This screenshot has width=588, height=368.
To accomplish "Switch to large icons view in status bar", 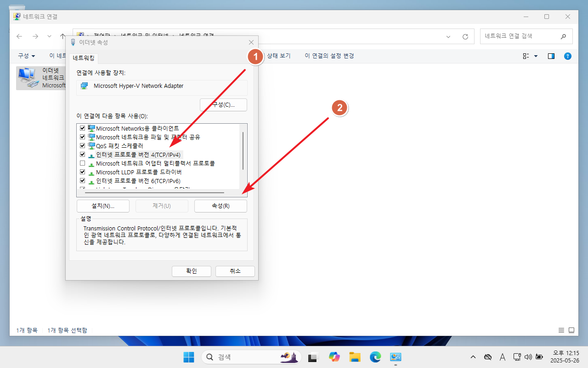I will click(x=571, y=330).
